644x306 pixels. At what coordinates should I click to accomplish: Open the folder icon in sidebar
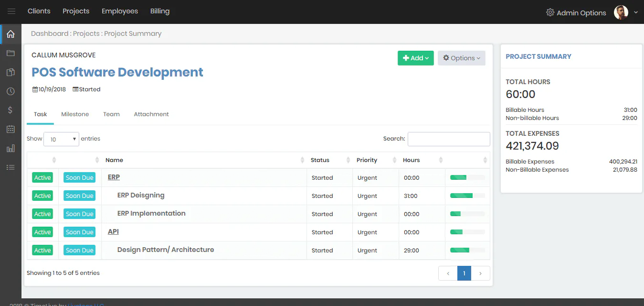[x=11, y=53]
